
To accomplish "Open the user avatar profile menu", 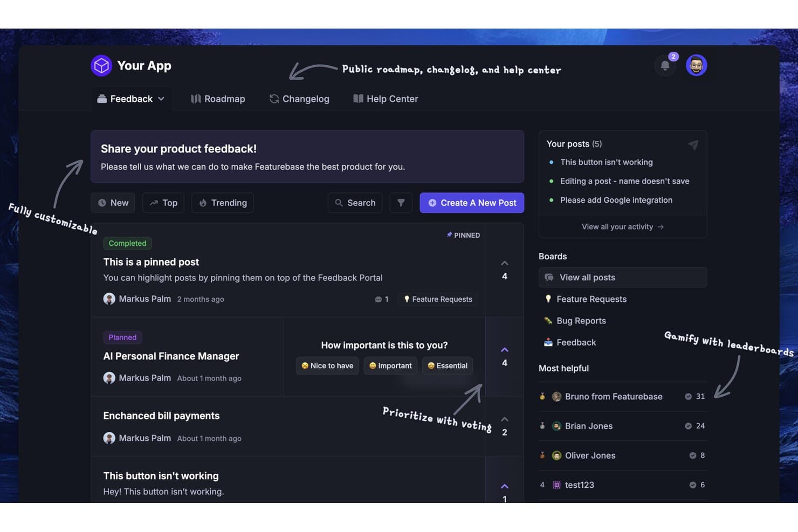I will point(696,66).
